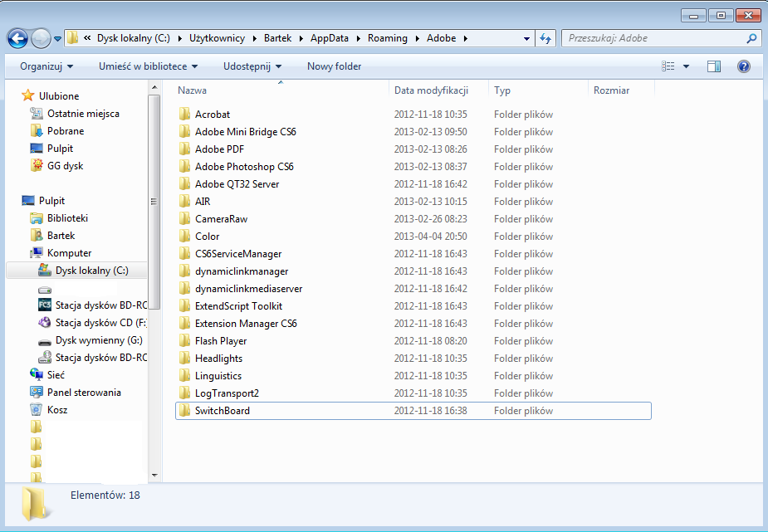
Task: Select the 'Ulubione' star item in sidebar
Action: [x=51, y=96]
